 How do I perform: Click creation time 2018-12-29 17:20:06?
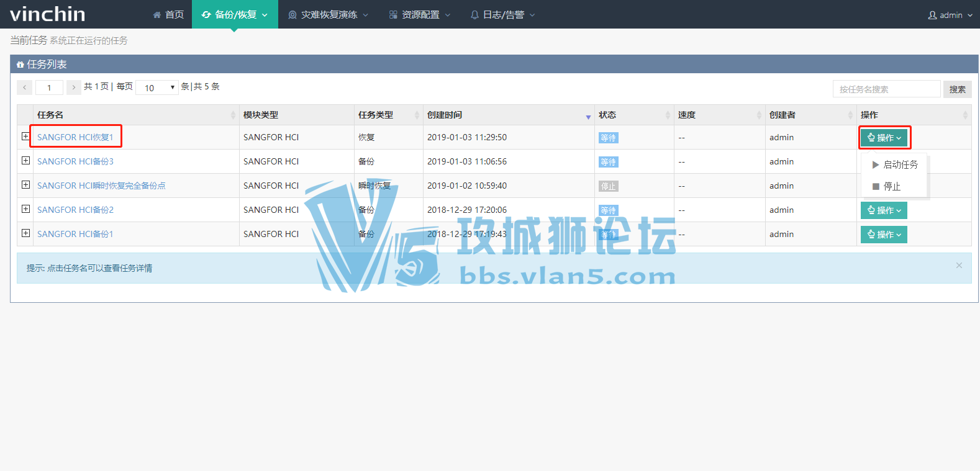coord(467,210)
